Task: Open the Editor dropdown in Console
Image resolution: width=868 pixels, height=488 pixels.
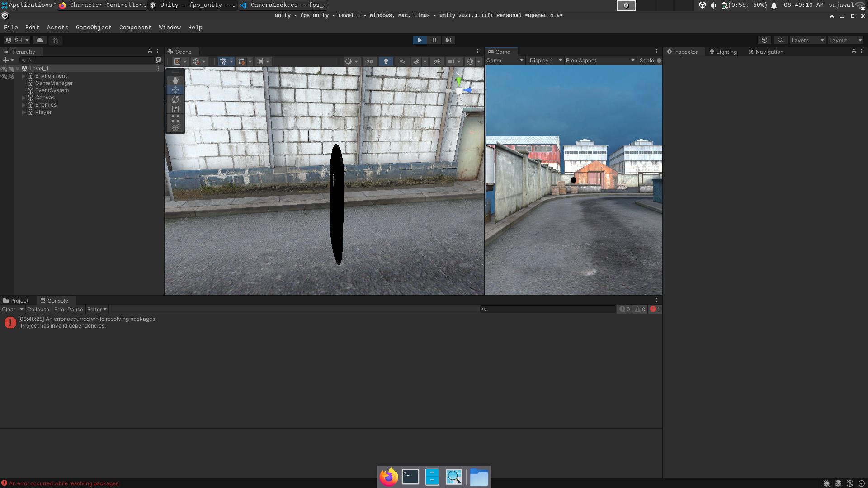Action: [x=97, y=310]
